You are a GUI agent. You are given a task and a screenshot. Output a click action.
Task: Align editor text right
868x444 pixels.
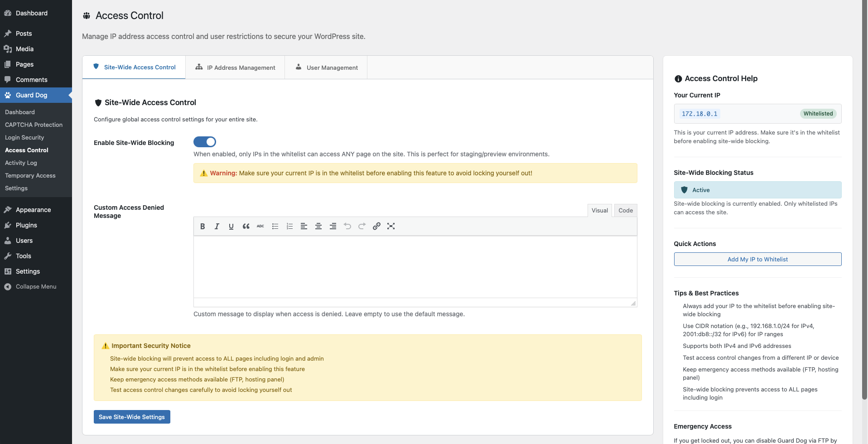(333, 226)
